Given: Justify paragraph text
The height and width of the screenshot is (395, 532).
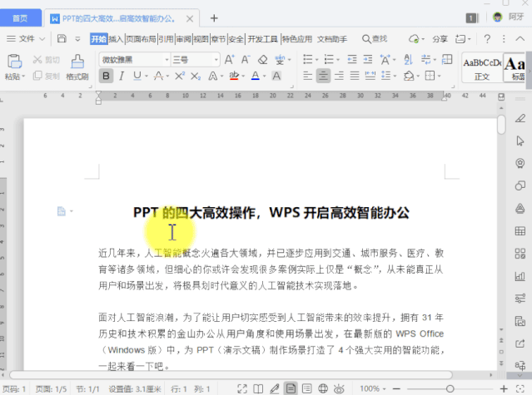Looking at the screenshot, I should (355, 76).
